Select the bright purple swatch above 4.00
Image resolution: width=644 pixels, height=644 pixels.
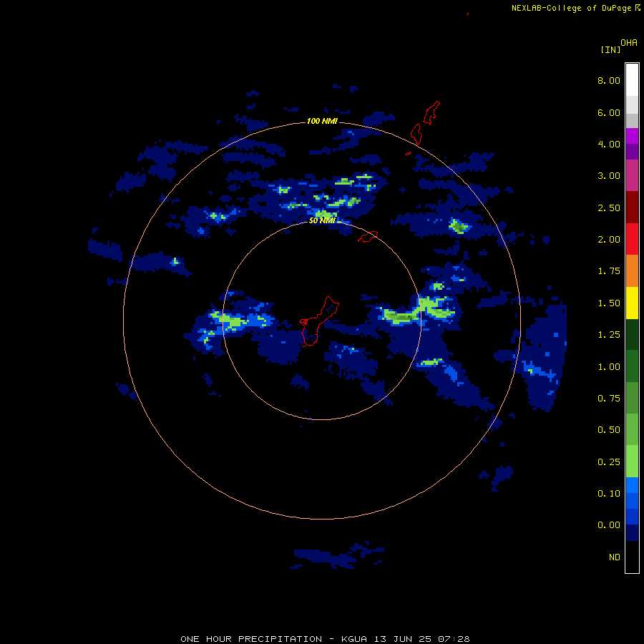click(632, 136)
